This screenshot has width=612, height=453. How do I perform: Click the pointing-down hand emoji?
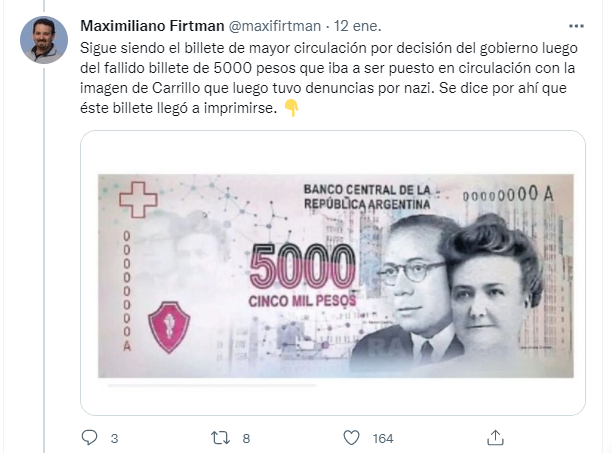[292, 108]
